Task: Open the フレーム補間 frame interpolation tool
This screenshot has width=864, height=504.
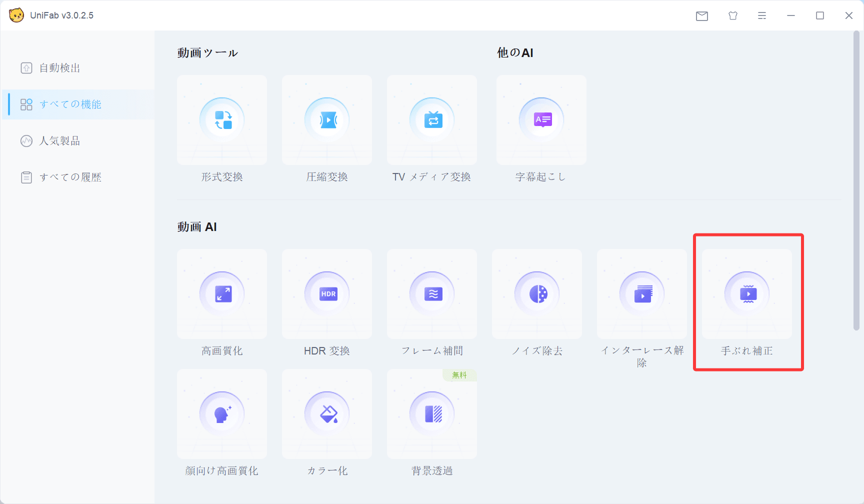Action: pyautogui.click(x=432, y=294)
